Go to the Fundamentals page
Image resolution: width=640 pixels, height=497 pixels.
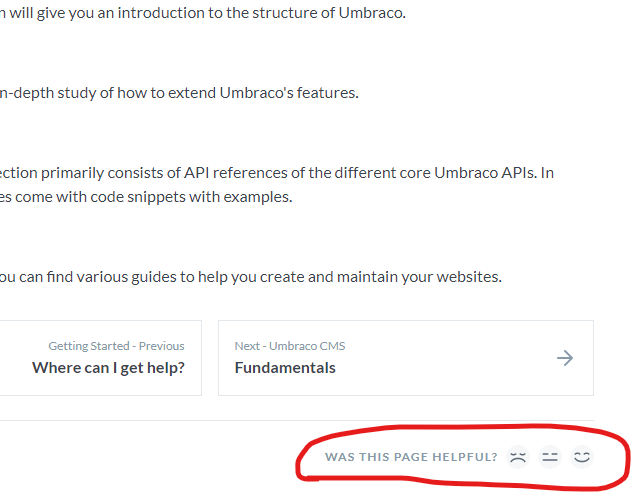point(285,368)
